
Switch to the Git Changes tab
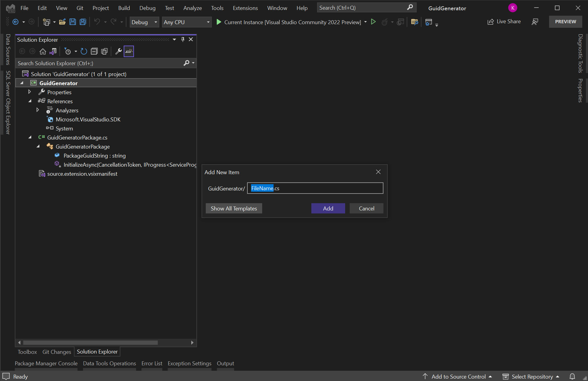pyautogui.click(x=56, y=352)
